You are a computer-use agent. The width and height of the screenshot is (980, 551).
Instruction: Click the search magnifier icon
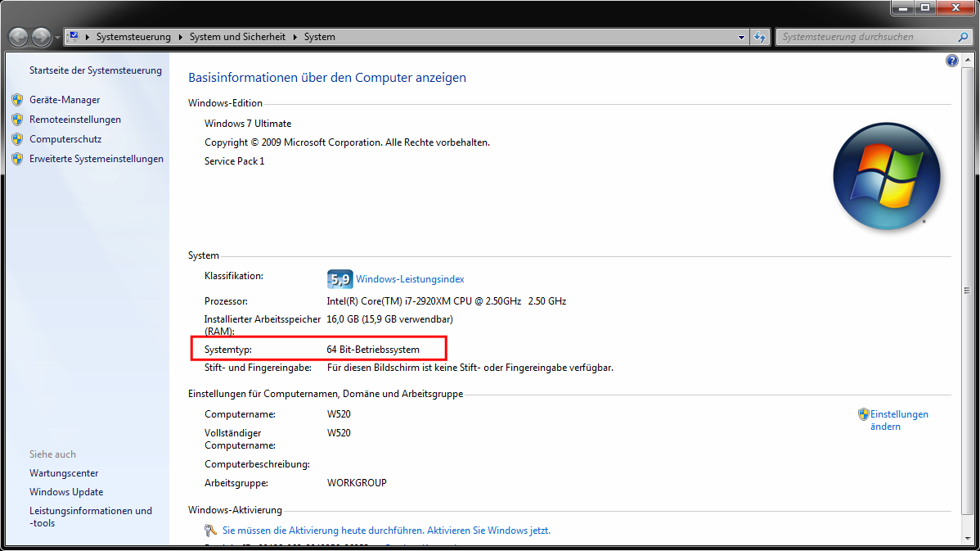pos(963,37)
